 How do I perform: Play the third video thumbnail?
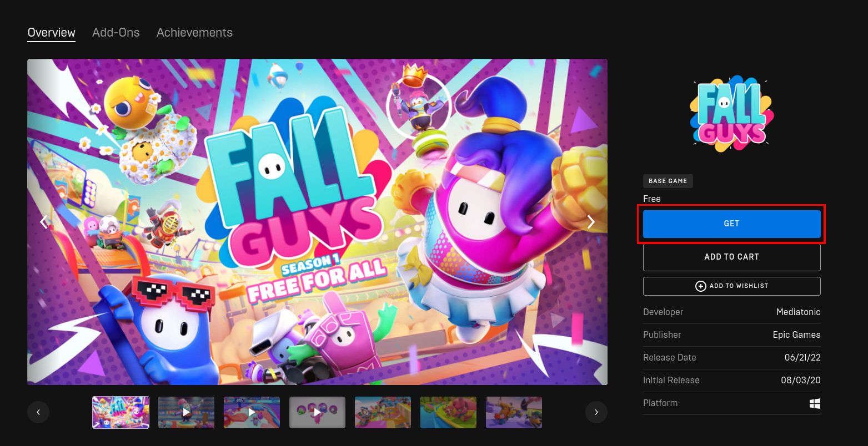pyautogui.click(x=252, y=412)
